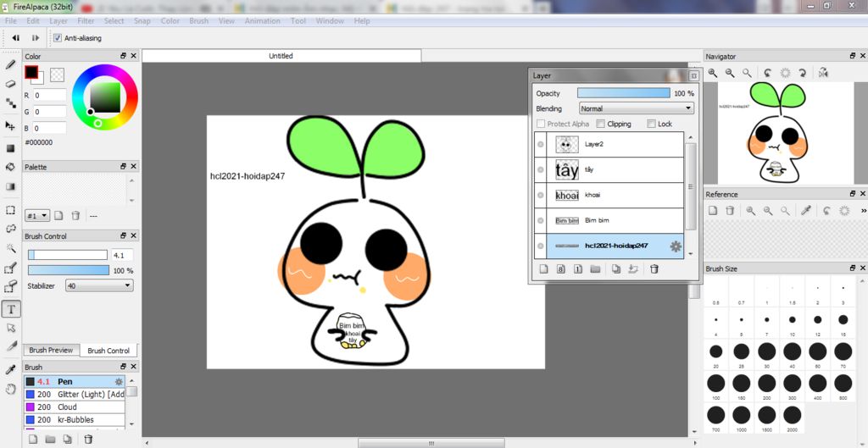Select the Bucket fill tool
Screen dimensions: 868x448
[x=10, y=167]
